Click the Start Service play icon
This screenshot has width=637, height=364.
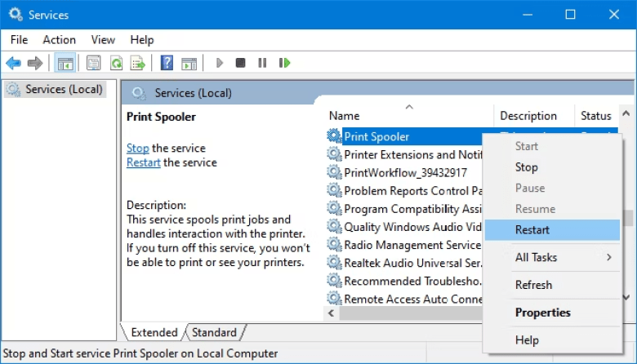(x=220, y=63)
